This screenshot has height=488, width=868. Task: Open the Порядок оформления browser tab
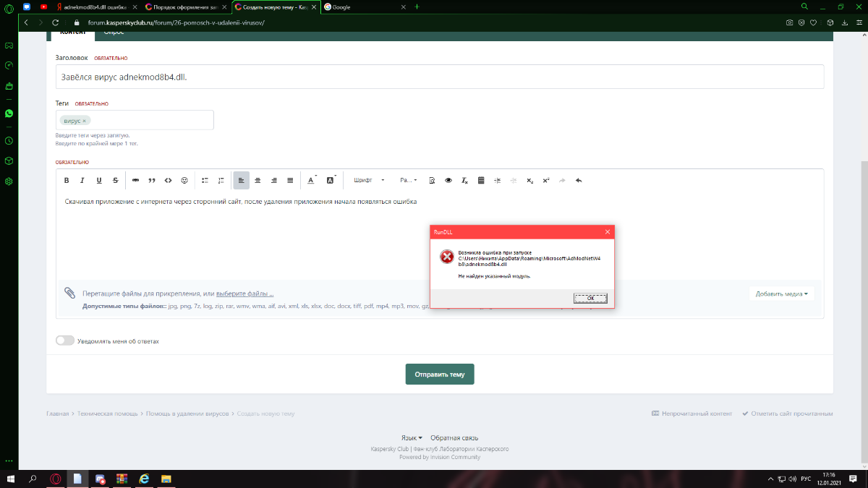(x=186, y=6)
